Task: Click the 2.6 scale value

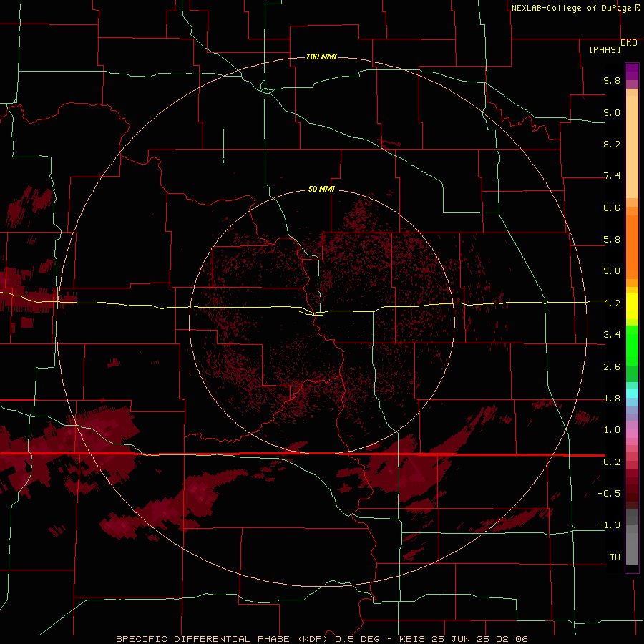Action: (x=612, y=367)
